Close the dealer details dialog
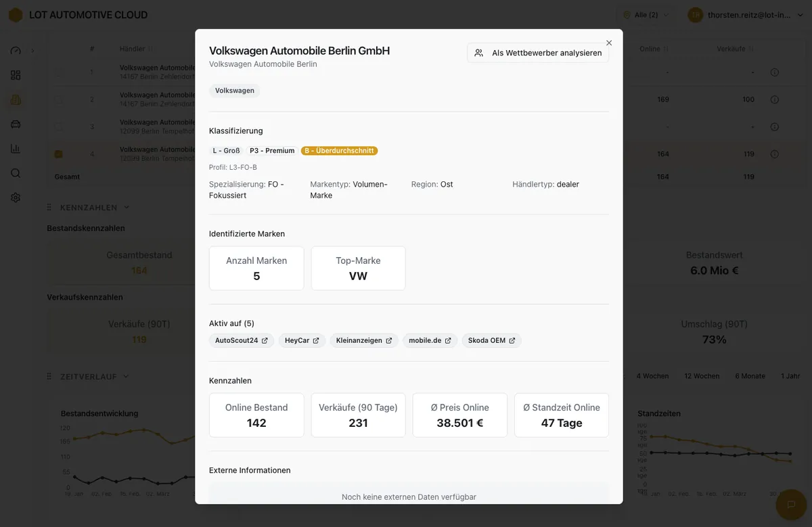The height and width of the screenshot is (527, 812). 609,43
